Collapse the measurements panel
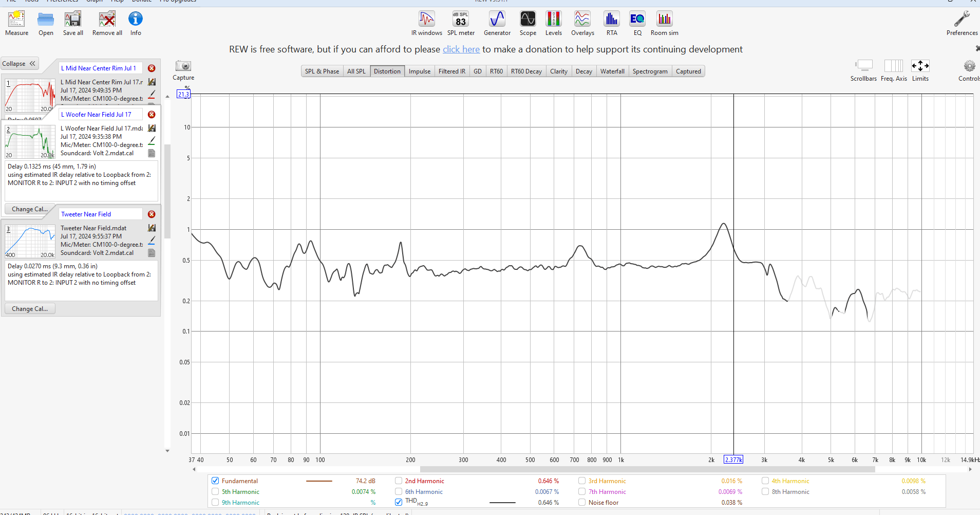The width and height of the screenshot is (980, 515). pyautogui.click(x=19, y=64)
